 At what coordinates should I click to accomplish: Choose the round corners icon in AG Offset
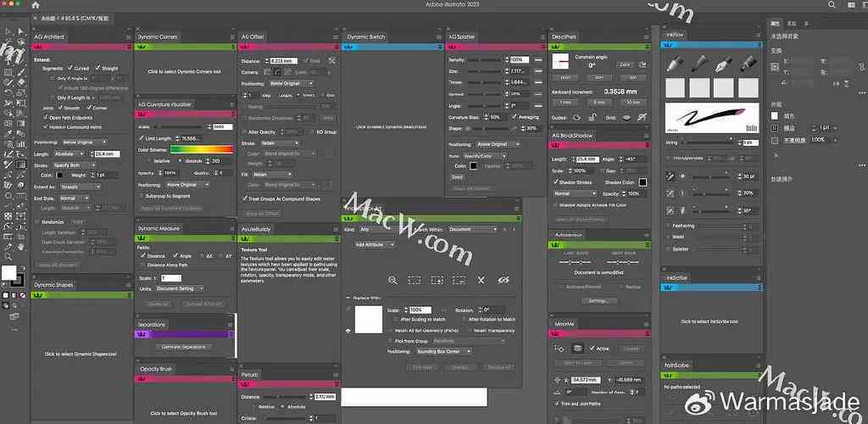pyautogui.click(x=278, y=72)
